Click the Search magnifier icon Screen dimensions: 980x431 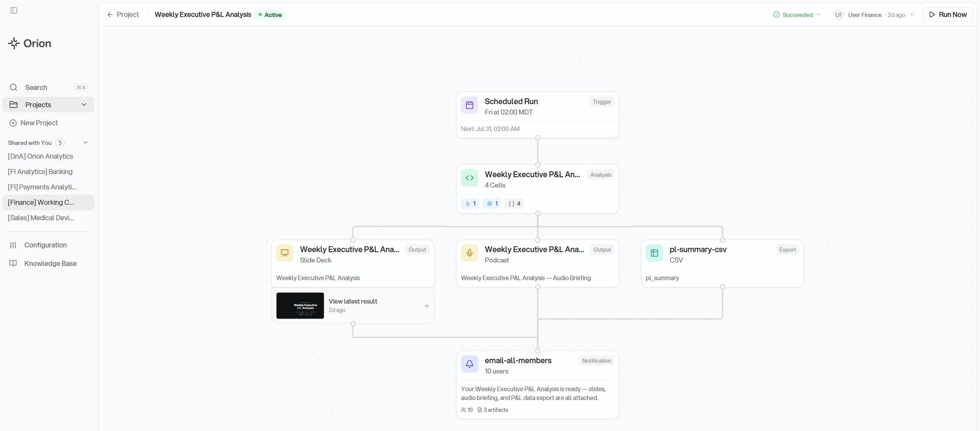tap(14, 87)
